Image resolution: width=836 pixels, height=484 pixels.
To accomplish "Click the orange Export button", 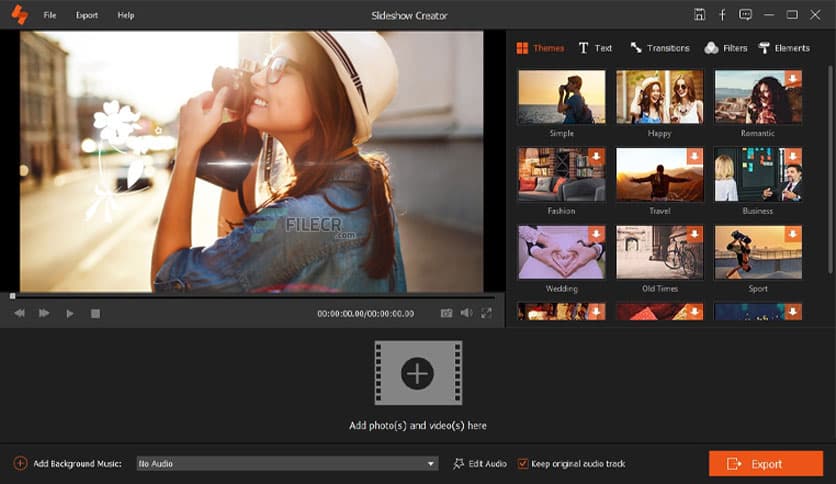I will pos(766,464).
